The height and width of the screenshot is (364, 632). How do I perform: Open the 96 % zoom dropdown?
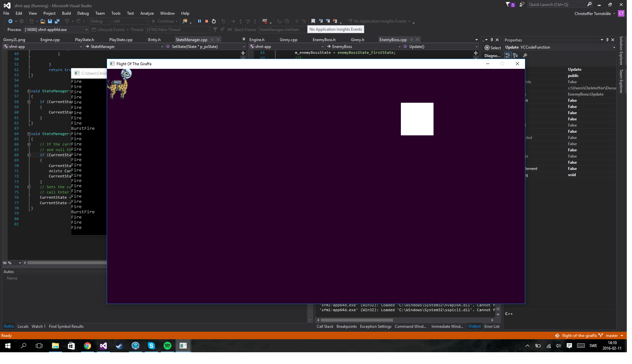tap(20, 263)
